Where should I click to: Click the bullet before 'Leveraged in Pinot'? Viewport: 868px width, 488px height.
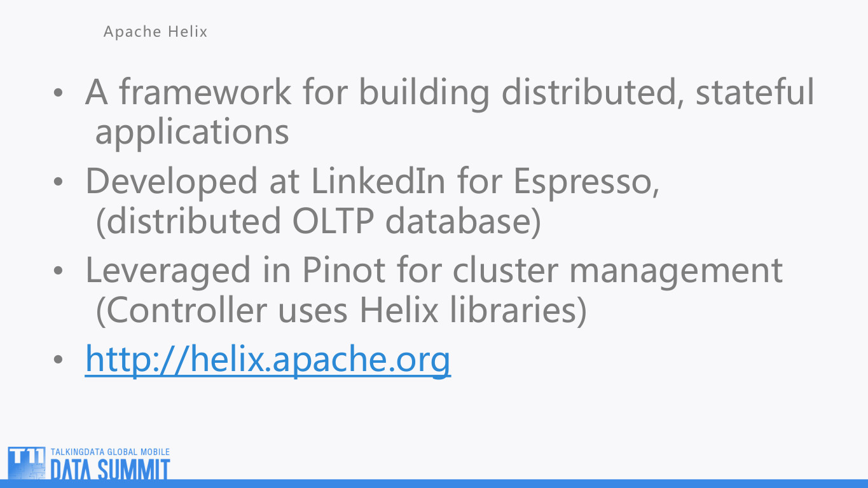pos(59,271)
